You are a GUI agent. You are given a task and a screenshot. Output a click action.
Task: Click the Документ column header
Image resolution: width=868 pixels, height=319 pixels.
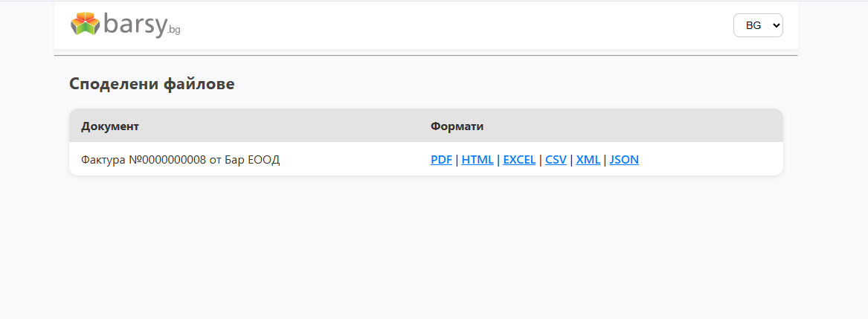click(110, 126)
